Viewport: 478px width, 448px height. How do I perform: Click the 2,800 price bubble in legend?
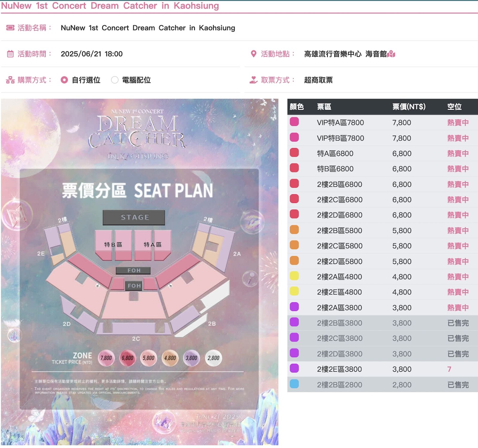213,358
